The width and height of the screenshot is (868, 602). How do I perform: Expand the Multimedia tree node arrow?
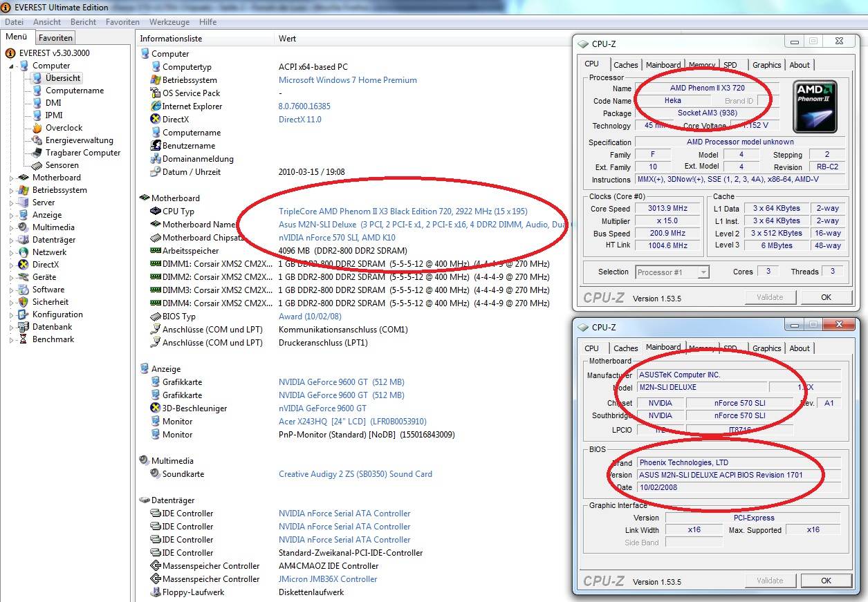click(x=12, y=227)
